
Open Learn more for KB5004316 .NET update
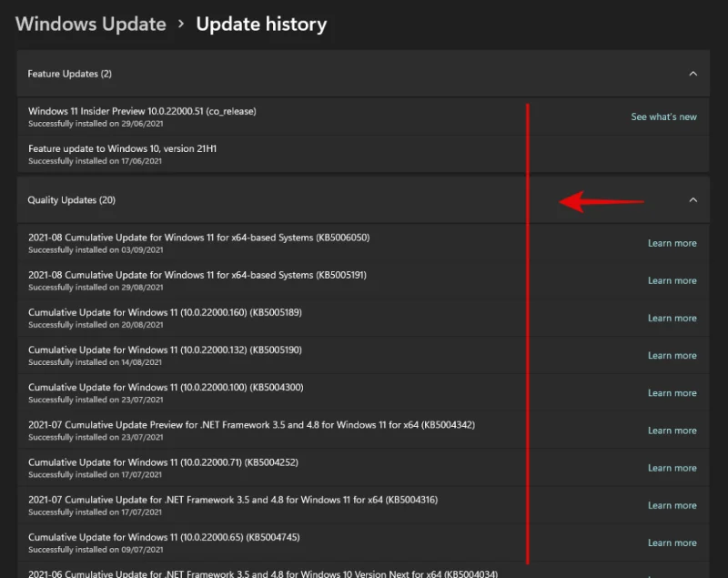672,505
